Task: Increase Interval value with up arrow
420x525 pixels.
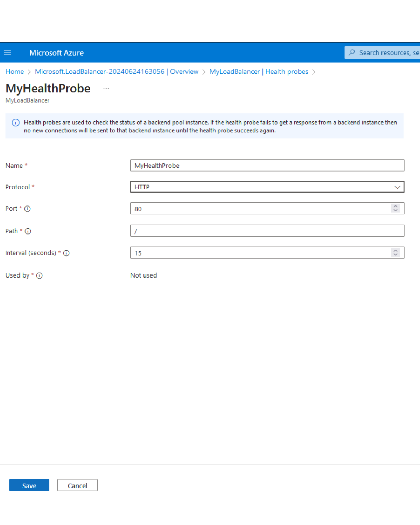Action: 395,250
